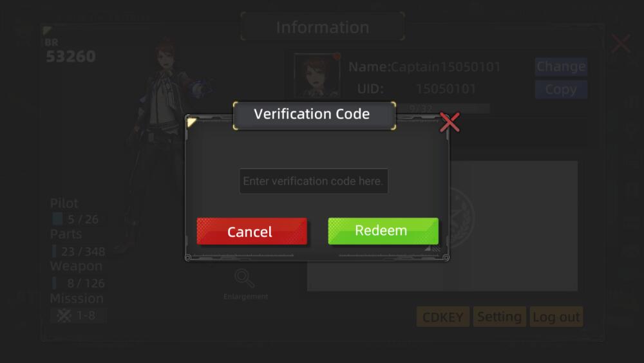This screenshot has height=363, width=644.
Task: Click the Weapon count bar icon
Action: (54, 283)
